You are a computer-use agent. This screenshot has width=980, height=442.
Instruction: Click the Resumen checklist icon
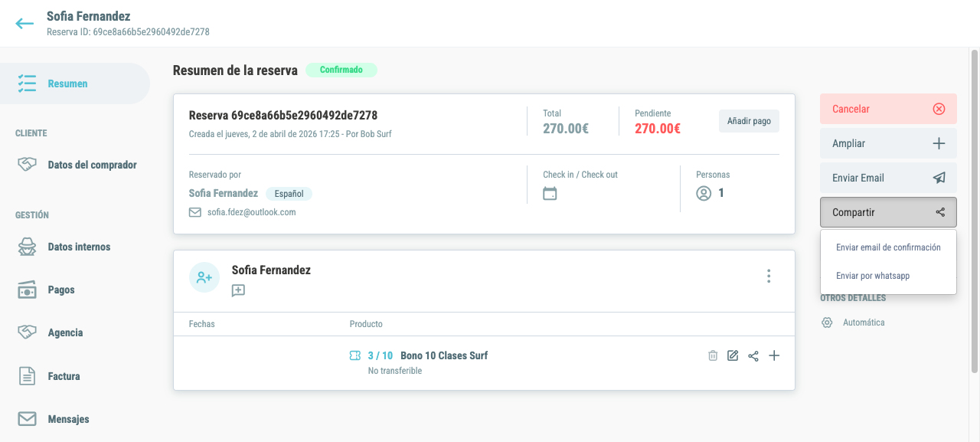click(28, 83)
